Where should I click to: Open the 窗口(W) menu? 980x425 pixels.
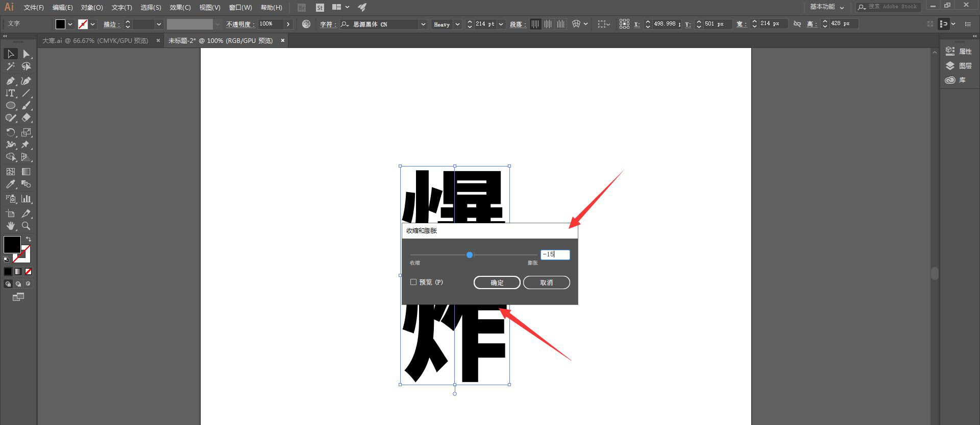pos(240,8)
